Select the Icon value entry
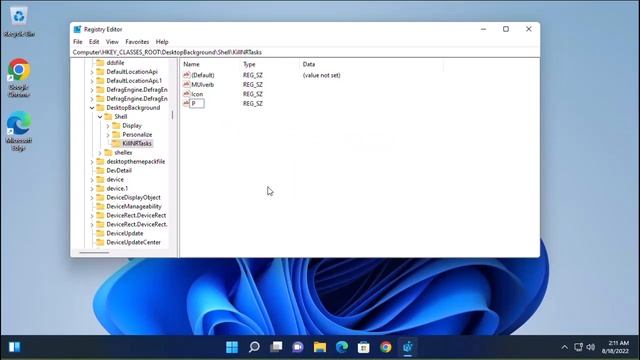This screenshot has width=640, height=360. click(197, 94)
